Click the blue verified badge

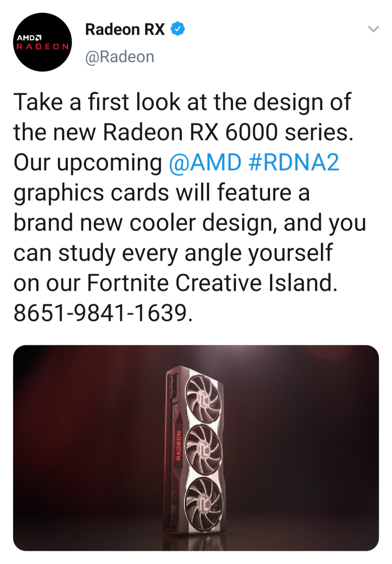pos(178,29)
